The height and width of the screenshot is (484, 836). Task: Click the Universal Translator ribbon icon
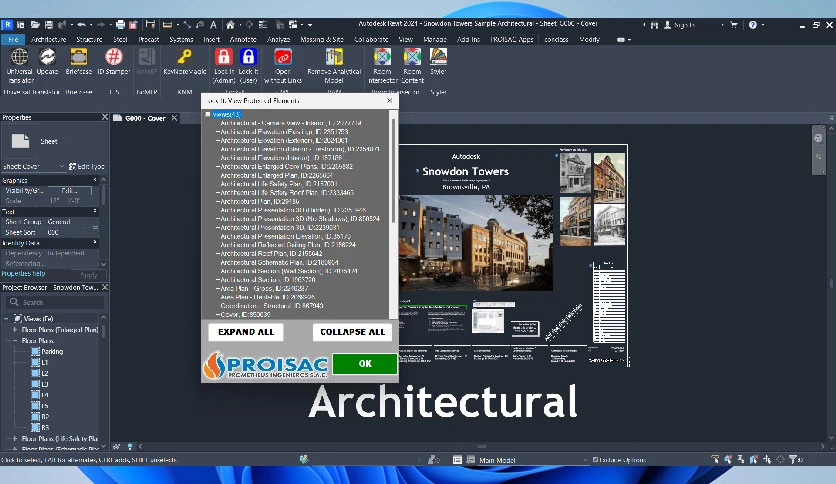pyautogui.click(x=20, y=57)
